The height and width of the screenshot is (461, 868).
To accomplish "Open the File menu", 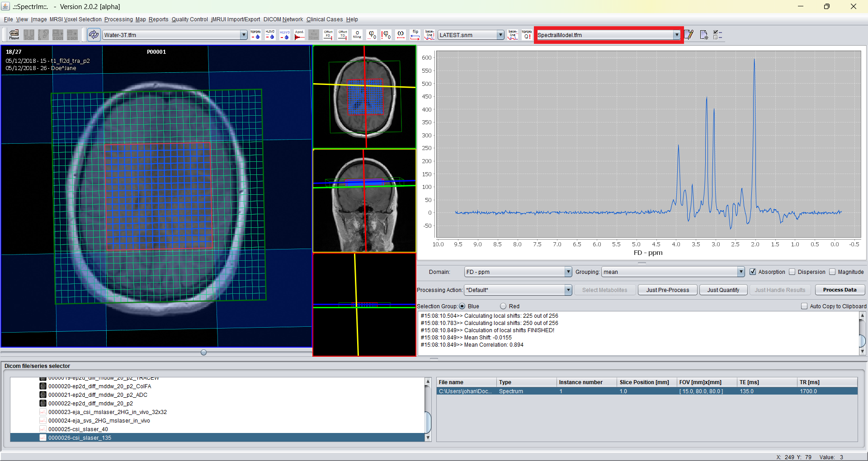I will tap(8, 19).
